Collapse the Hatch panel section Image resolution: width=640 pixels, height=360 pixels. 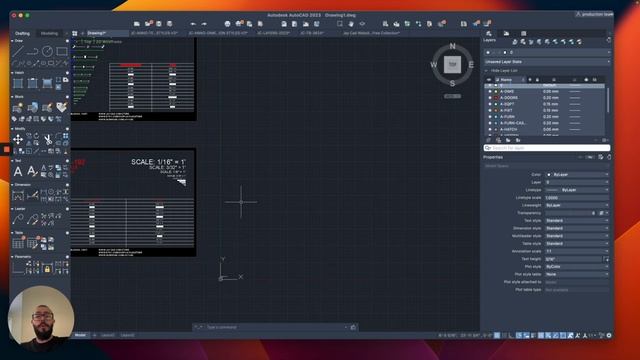[12, 73]
